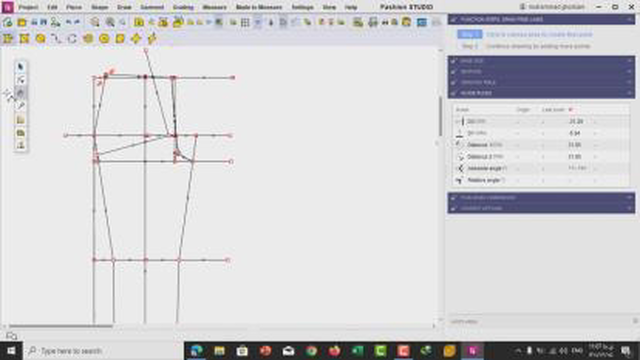The image size is (640, 360).
Task: Select the pen tool in the left palette
Action: [20, 106]
